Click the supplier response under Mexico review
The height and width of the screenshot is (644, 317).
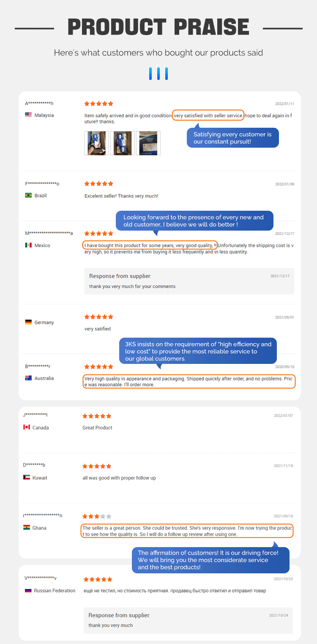click(189, 281)
